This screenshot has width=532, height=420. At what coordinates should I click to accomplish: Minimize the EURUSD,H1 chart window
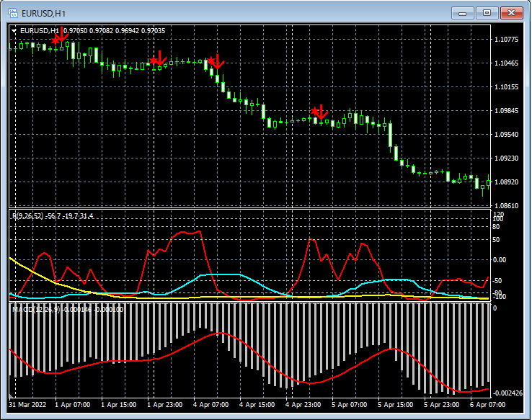point(463,13)
